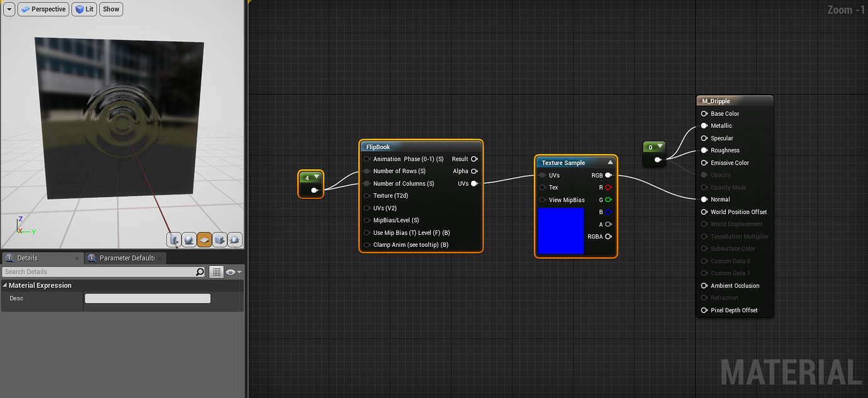
Task: Select the cube preview mesh icon
Action: (x=220, y=240)
